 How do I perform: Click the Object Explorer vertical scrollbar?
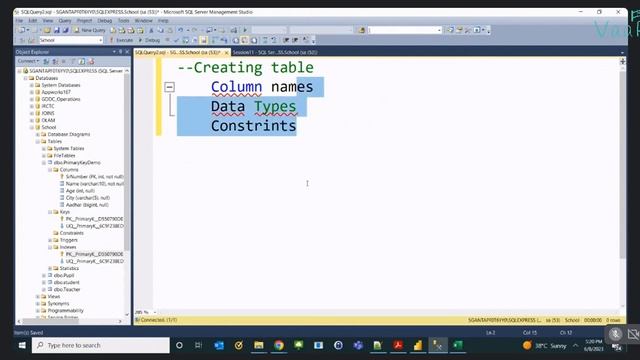(x=127, y=163)
